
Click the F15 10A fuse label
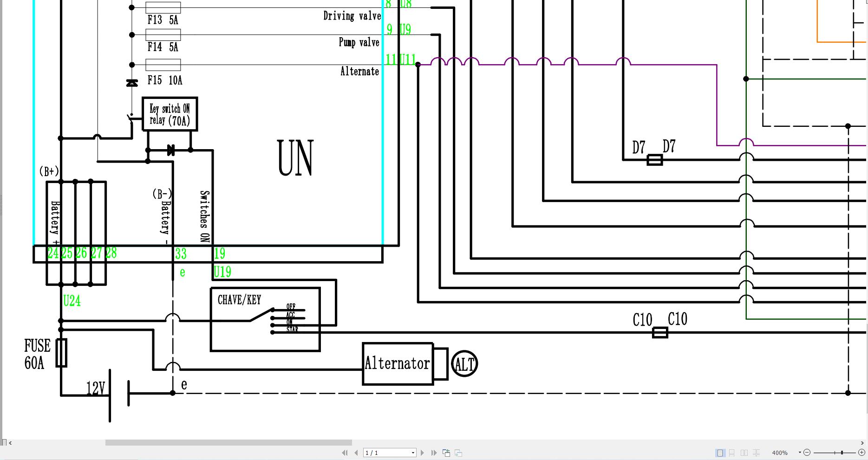(165, 80)
